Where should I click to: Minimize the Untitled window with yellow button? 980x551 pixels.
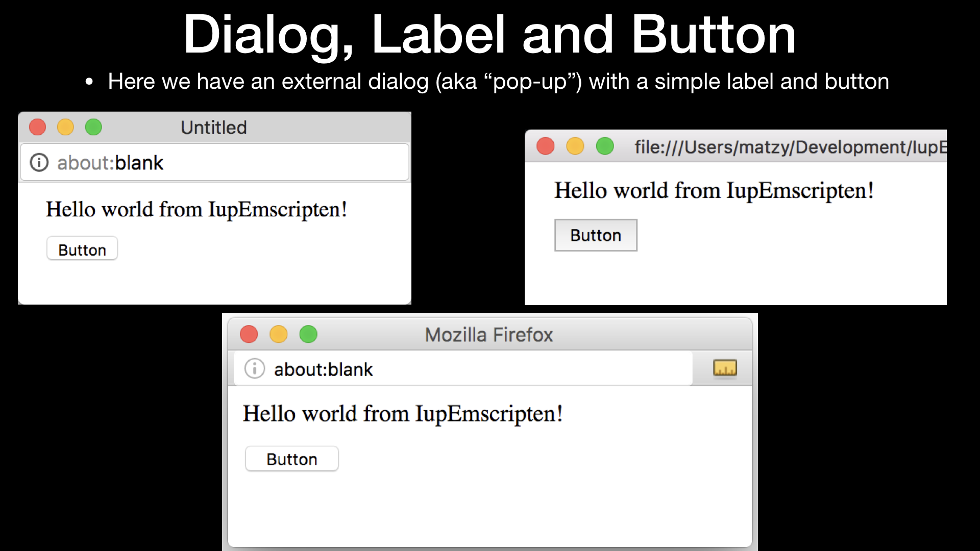[x=65, y=127]
